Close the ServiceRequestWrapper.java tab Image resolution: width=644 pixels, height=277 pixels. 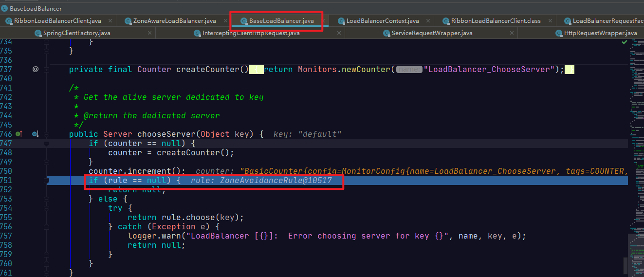pos(513,33)
